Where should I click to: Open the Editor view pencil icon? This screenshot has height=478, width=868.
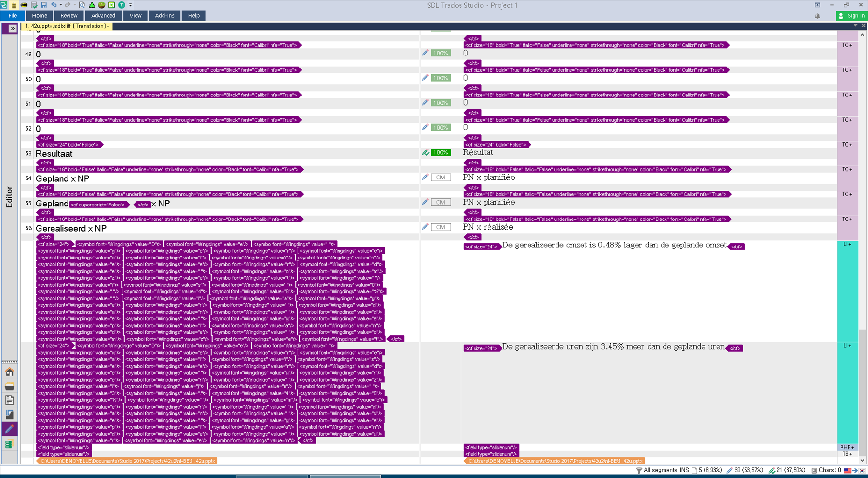tap(9, 429)
